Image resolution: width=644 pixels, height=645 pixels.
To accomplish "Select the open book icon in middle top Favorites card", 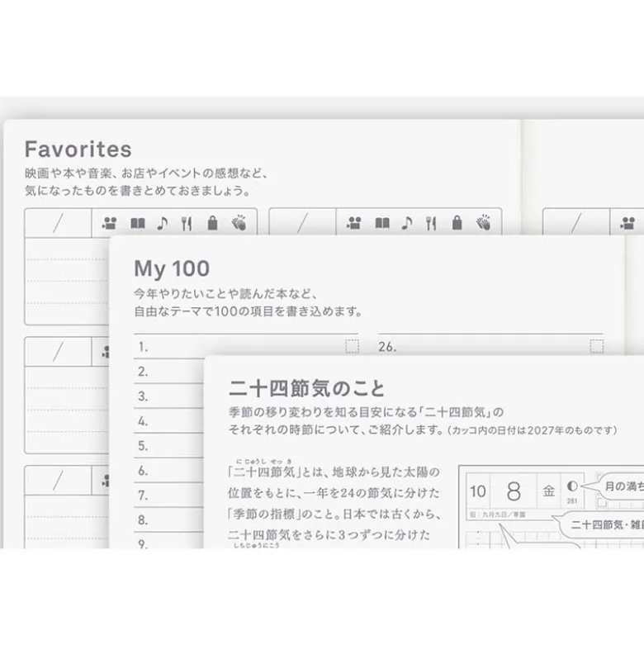I will point(382,223).
